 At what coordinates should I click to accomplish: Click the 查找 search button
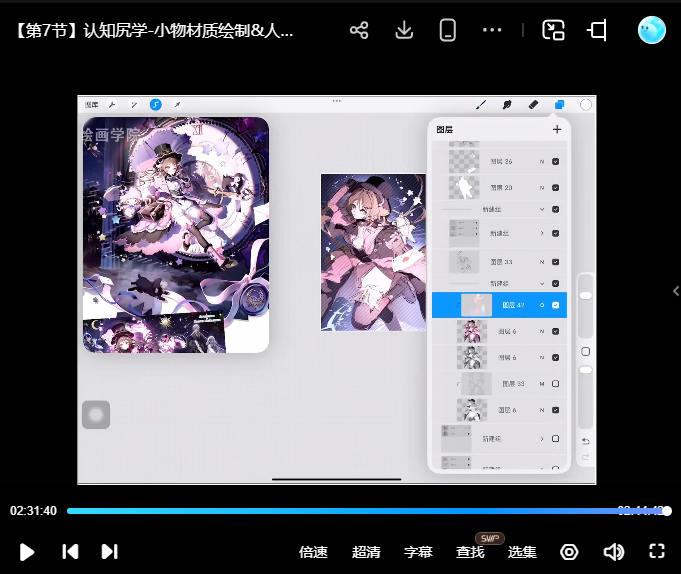tap(470, 552)
